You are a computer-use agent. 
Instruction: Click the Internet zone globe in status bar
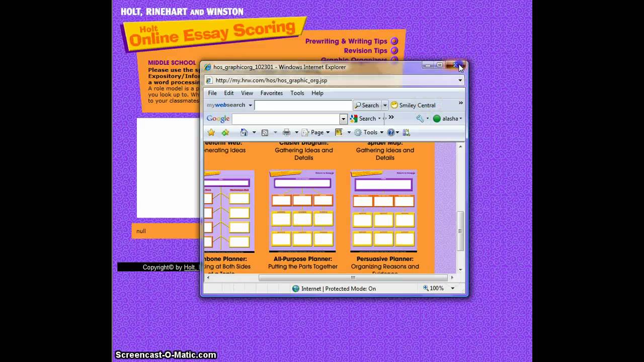(296, 289)
